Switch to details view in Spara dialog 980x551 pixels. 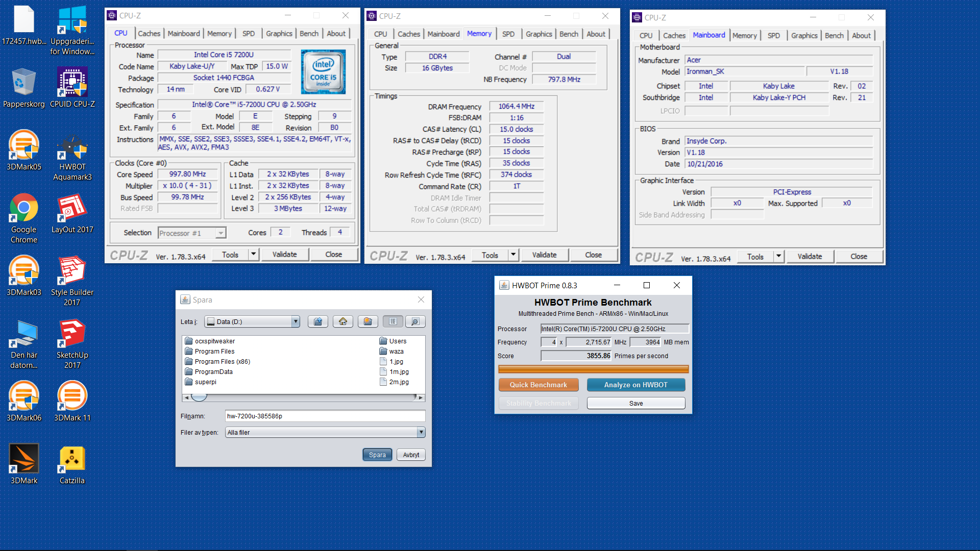coord(415,321)
